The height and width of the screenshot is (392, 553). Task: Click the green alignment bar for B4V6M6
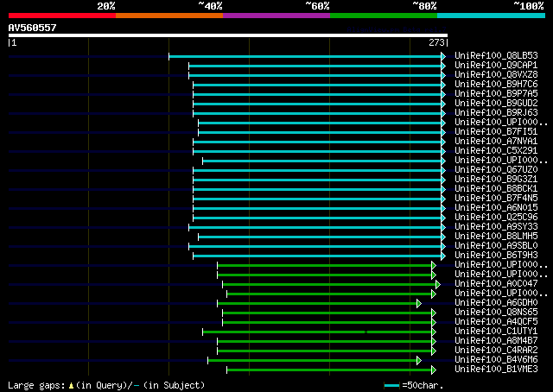pyautogui.click(x=312, y=361)
